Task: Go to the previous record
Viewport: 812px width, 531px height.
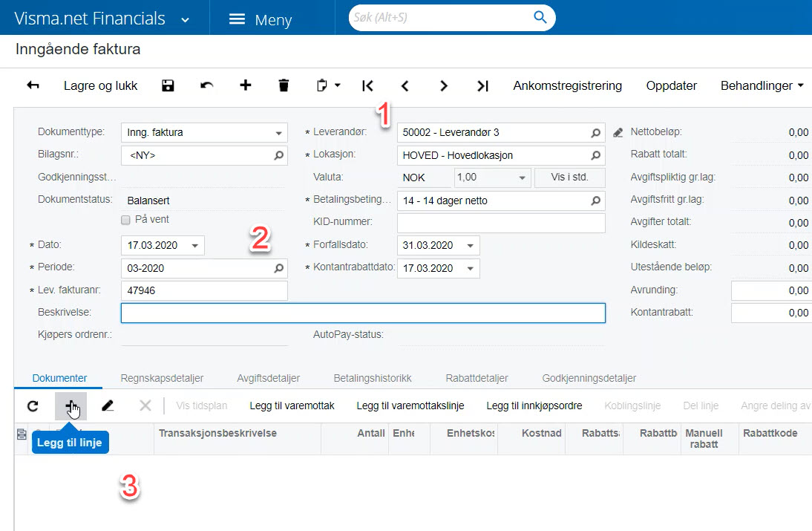Action: pos(405,86)
